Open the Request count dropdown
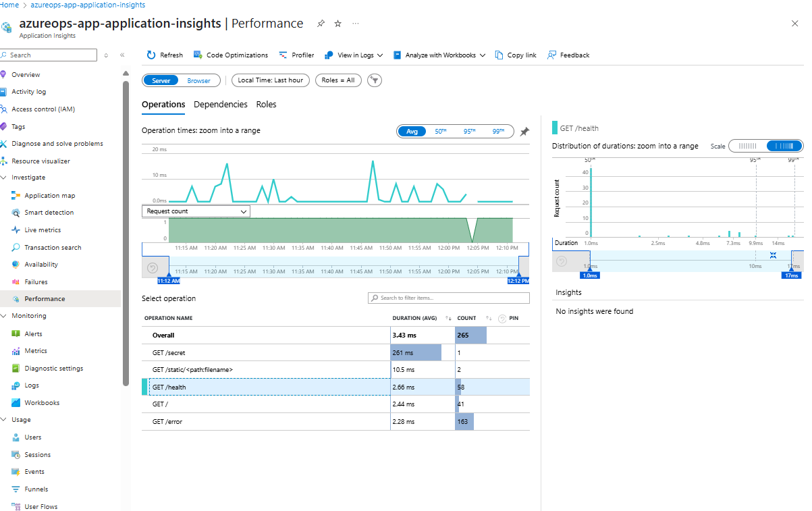The height and width of the screenshot is (511, 812). 196,211
